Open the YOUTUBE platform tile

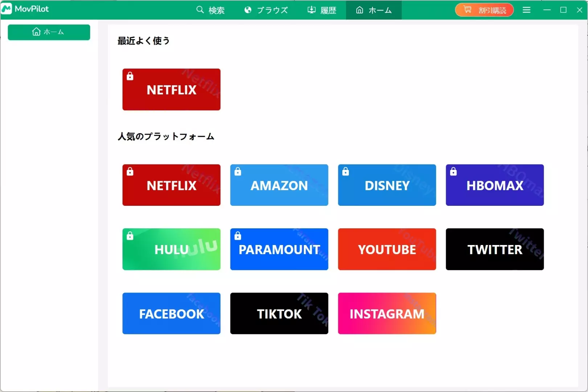coord(387,249)
